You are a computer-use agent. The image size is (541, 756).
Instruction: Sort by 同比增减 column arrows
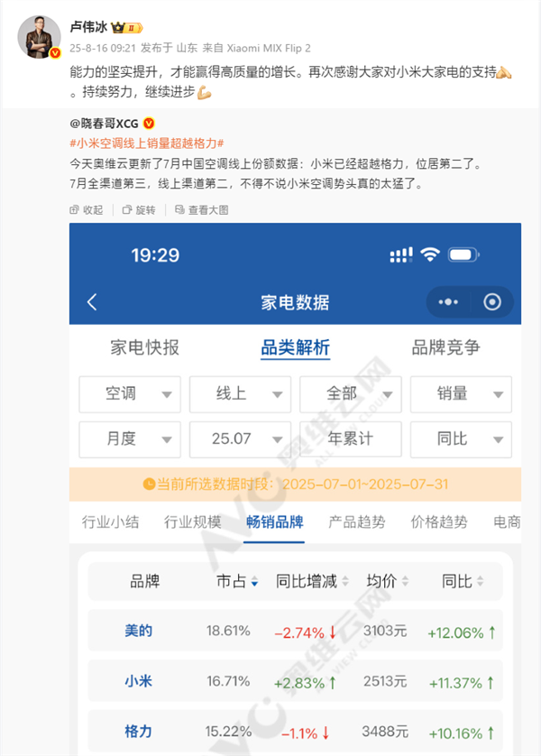345,583
